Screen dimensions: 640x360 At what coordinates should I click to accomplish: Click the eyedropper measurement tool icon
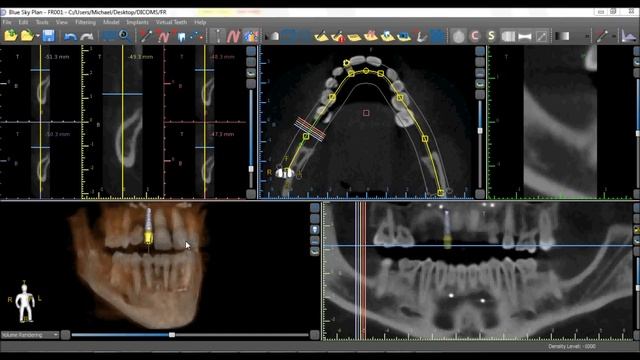coord(602,36)
